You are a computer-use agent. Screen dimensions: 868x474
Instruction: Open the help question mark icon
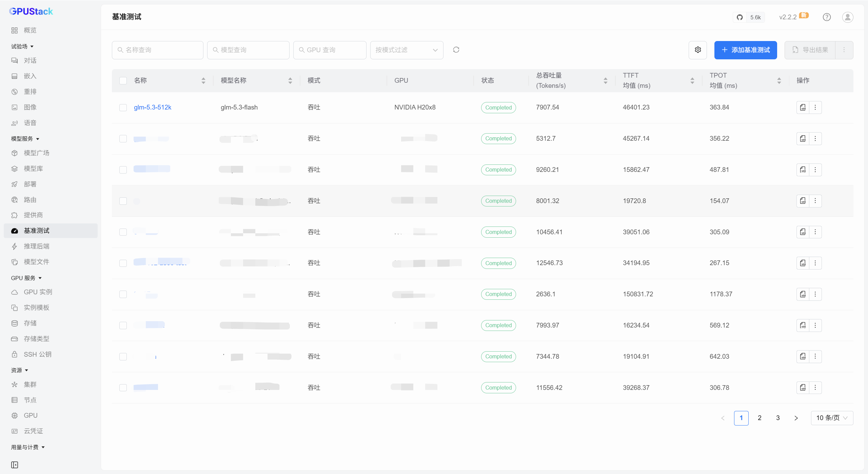pos(827,17)
